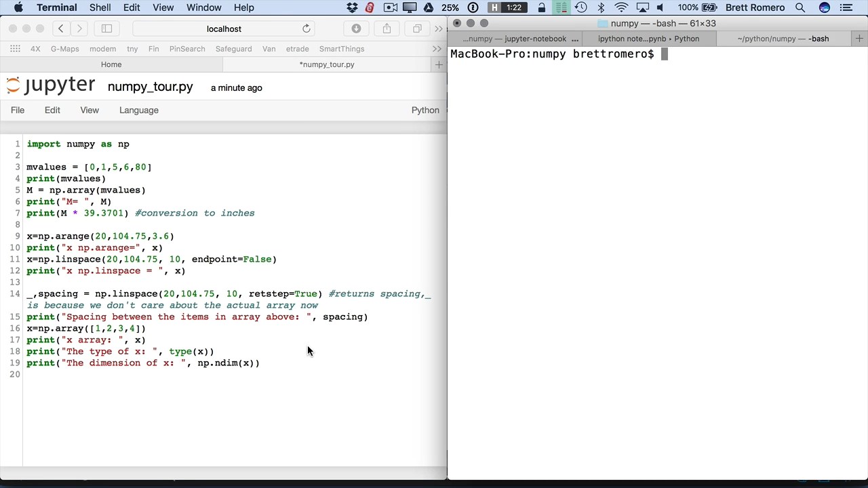Open the volume control icon
868x488 pixels.
(x=660, y=7)
